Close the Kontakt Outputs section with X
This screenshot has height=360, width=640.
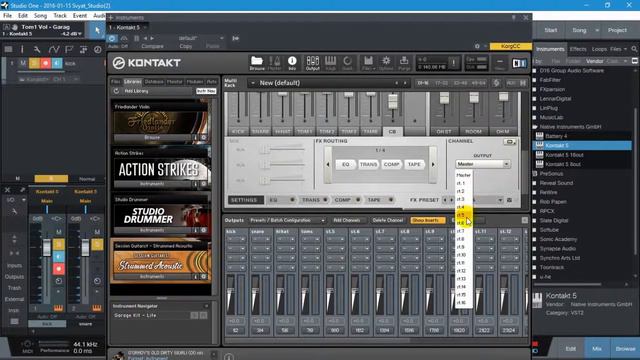click(524, 220)
